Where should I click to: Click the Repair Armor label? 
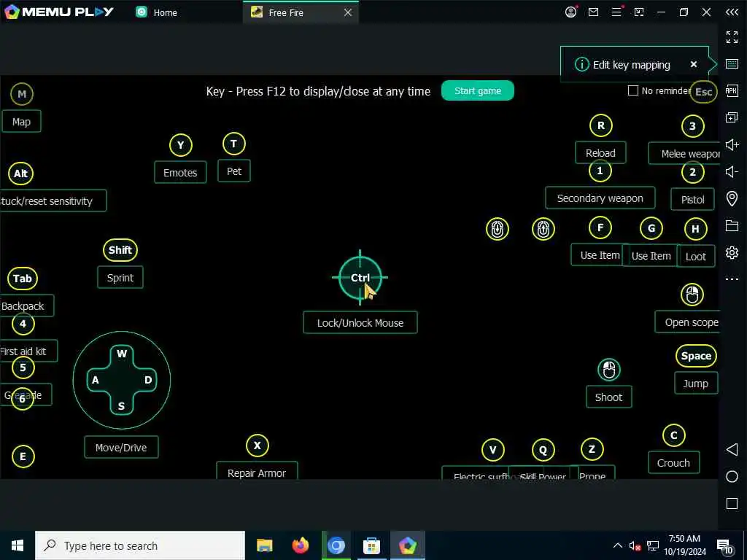click(257, 470)
